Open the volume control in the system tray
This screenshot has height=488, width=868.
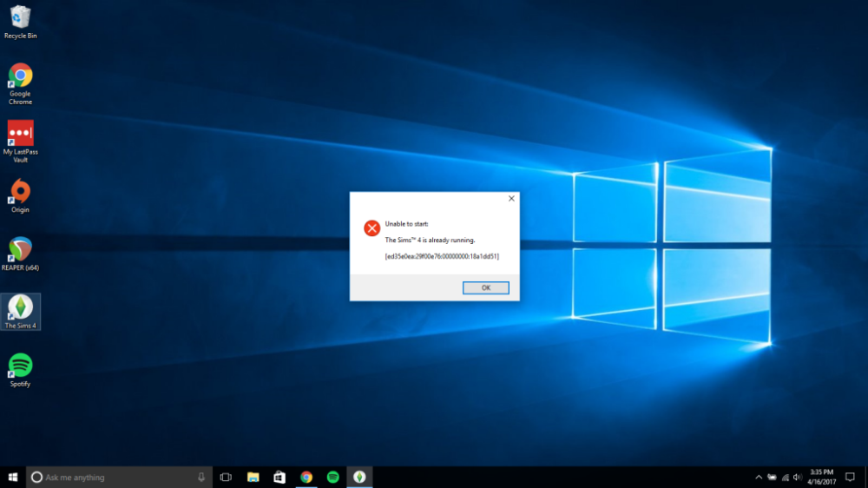tap(798, 477)
